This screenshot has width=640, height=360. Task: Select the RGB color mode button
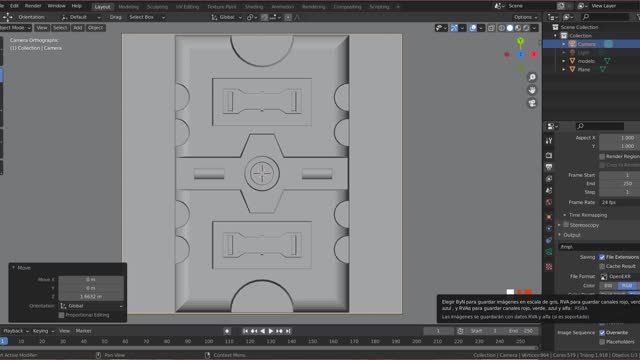click(x=627, y=285)
